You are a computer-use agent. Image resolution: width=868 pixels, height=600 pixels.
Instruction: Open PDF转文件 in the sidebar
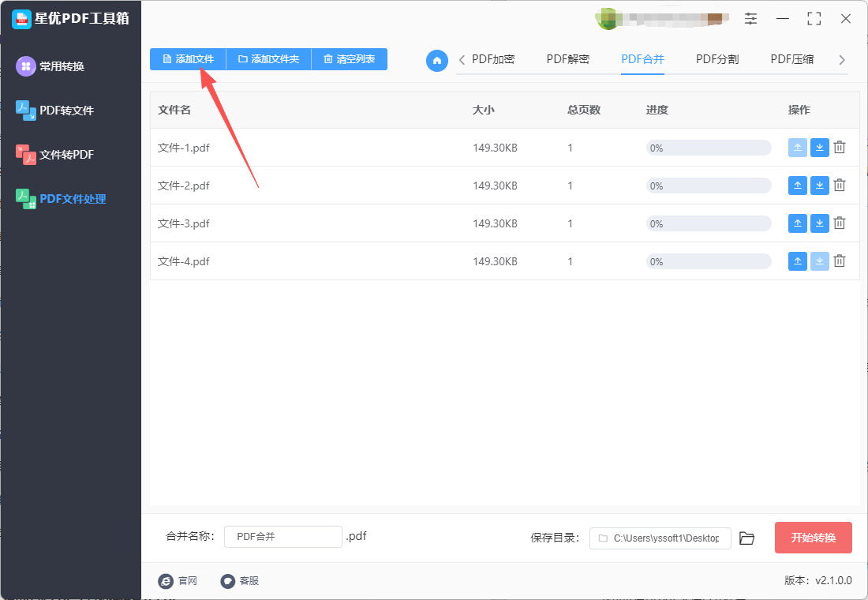pyautogui.click(x=66, y=111)
